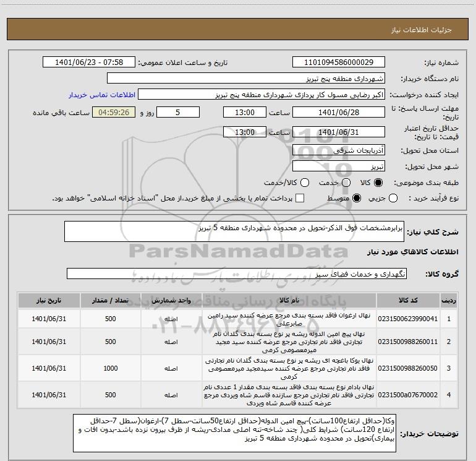Click the need date 1401/06/31 in row 1
The image size is (476, 461).
49,319
